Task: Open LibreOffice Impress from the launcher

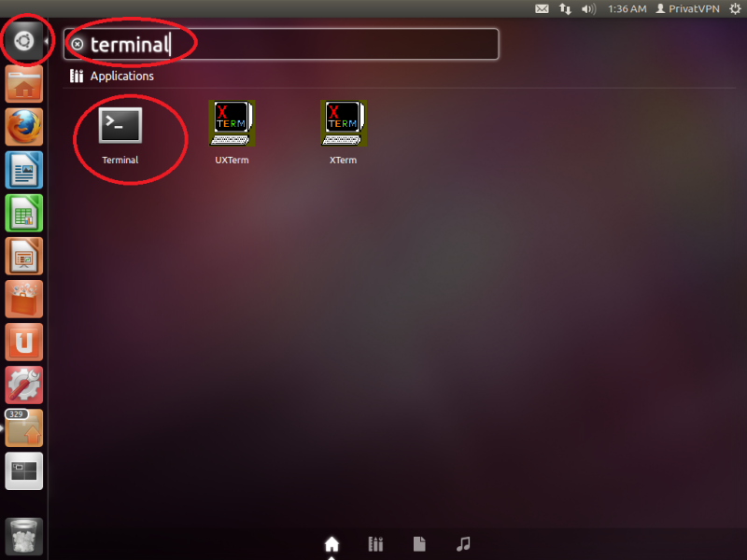Action: click(23, 257)
